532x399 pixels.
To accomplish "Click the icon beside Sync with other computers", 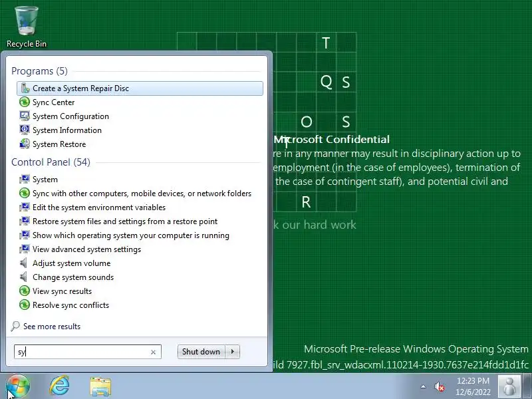I will tap(25, 193).
